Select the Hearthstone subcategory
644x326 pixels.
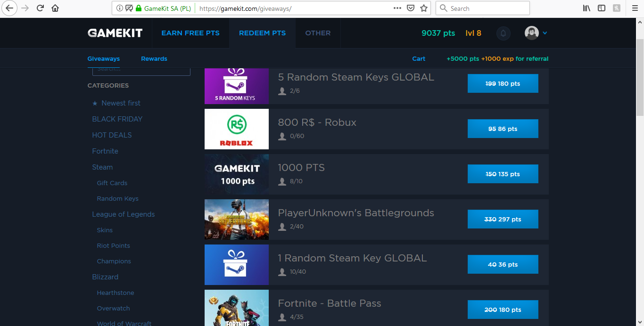click(x=116, y=293)
